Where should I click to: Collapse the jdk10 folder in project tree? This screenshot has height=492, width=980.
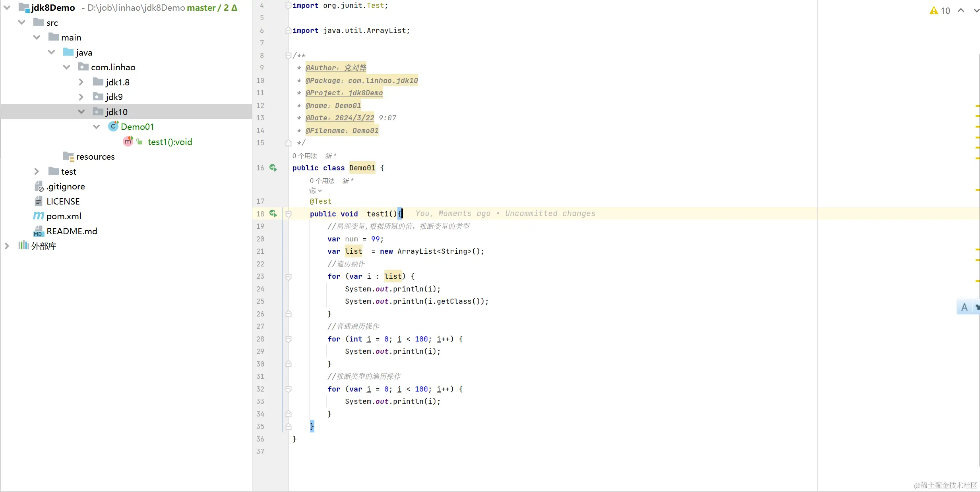point(81,112)
